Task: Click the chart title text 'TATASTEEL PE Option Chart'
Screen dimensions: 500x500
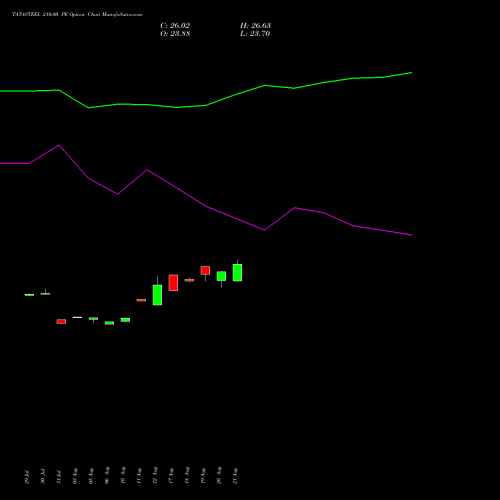Action: pos(77,14)
